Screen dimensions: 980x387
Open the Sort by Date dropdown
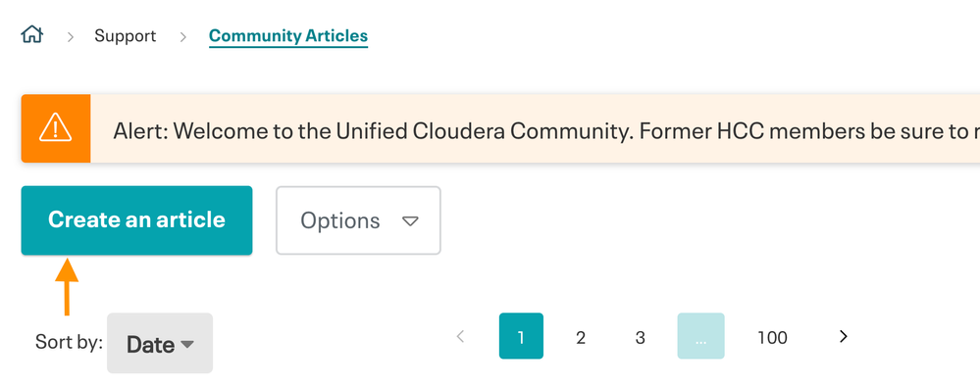click(160, 343)
